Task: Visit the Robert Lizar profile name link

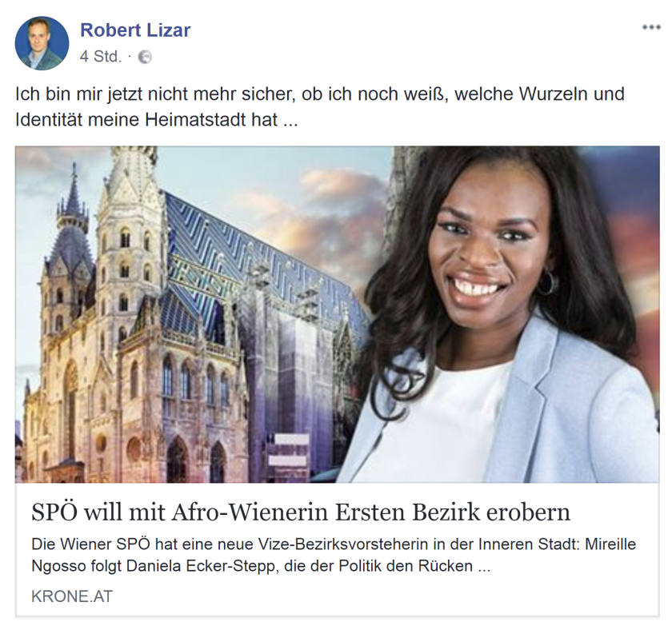Action: (135, 30)
